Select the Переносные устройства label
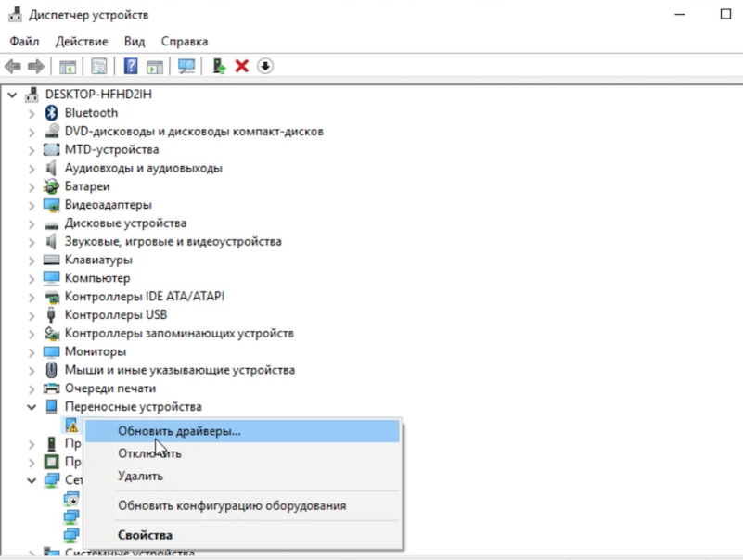The width and height of the screenshot is (743, 560). (134, 406)
